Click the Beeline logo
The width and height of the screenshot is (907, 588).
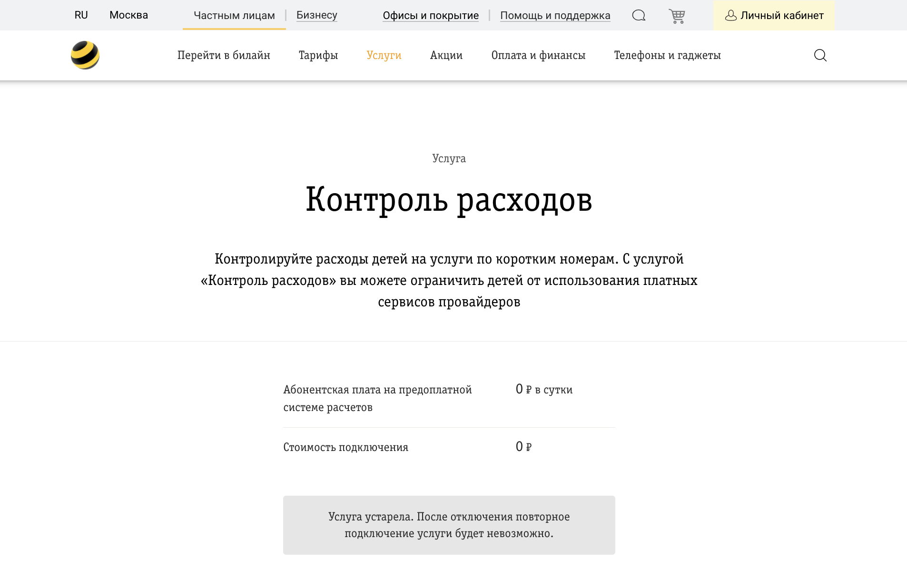(85, 55)
